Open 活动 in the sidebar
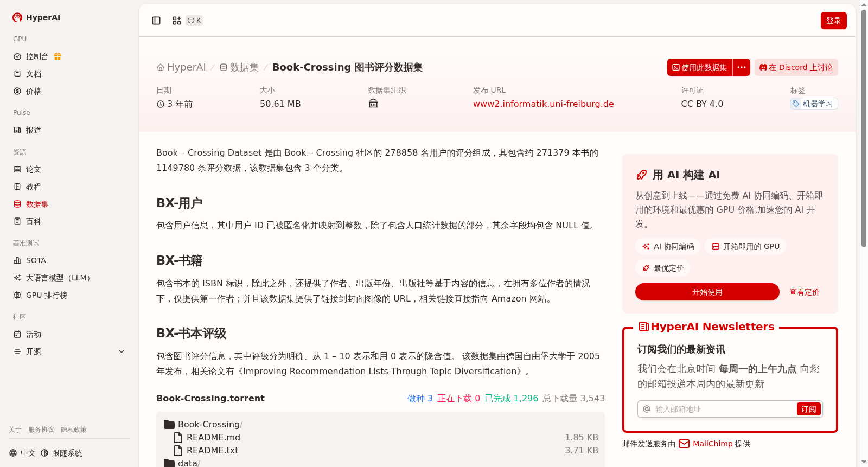The width and height of the screenshot is (868, 467). pos(34,334)
